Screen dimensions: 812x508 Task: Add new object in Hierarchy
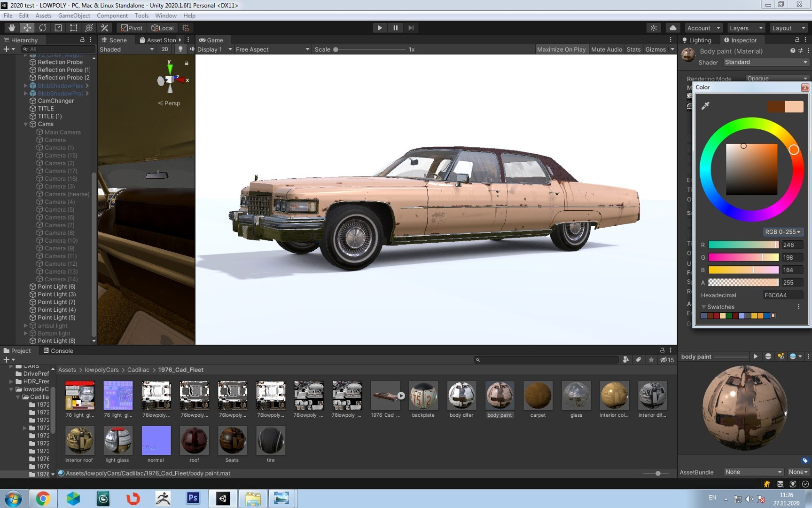(x=9, y=49)
